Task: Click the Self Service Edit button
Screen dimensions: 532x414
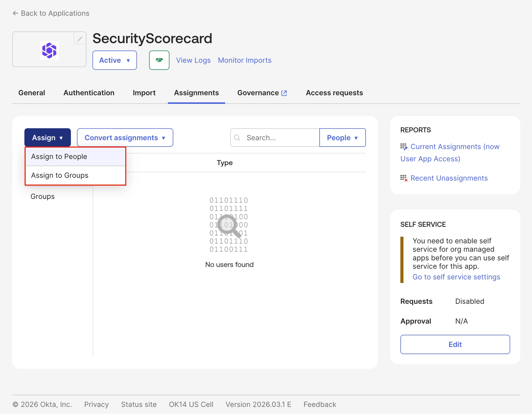Action: pos(455,344)
